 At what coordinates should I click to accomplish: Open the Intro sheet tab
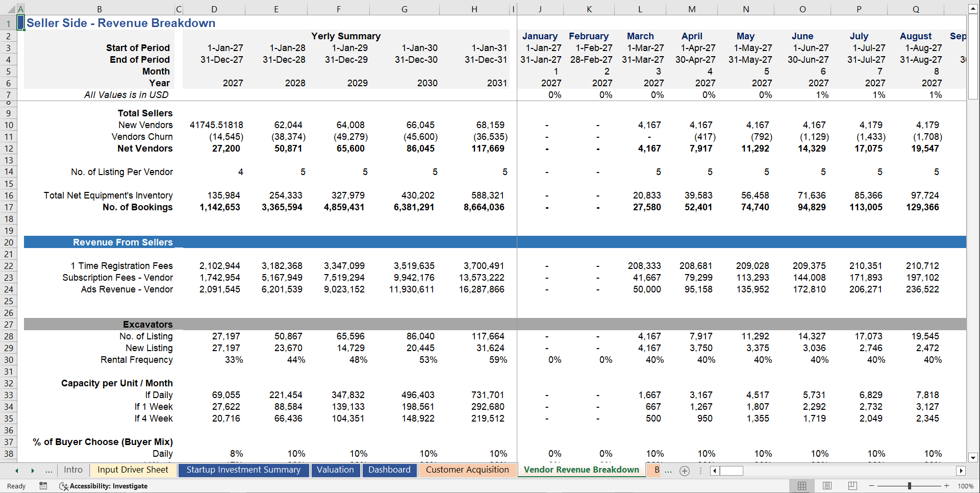tap(73, 470)
